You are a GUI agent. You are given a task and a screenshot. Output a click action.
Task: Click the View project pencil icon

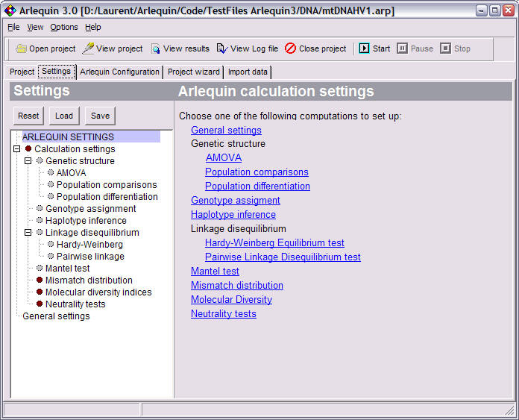point(88,48)
